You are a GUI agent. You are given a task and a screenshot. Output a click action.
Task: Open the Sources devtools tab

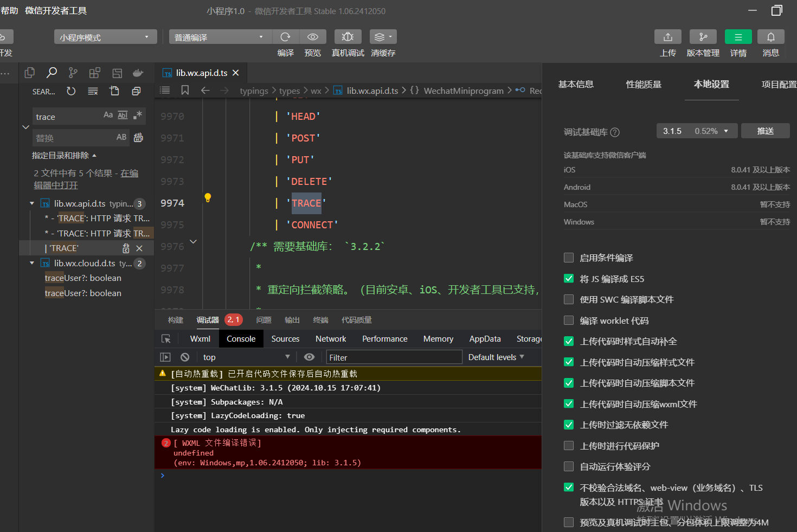click(x=285, y=338)
